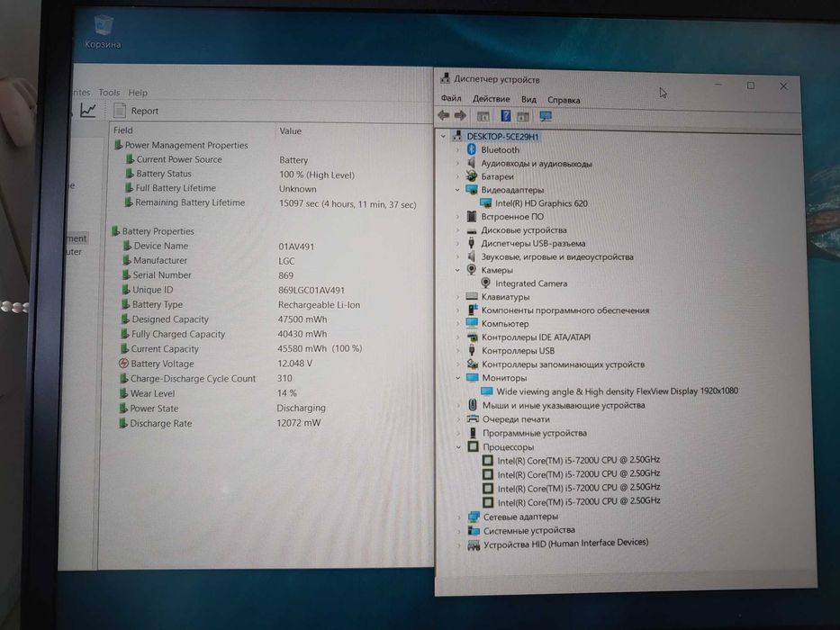Select the Integrated Camera device
Screen dimensions: 840x630
531,283
